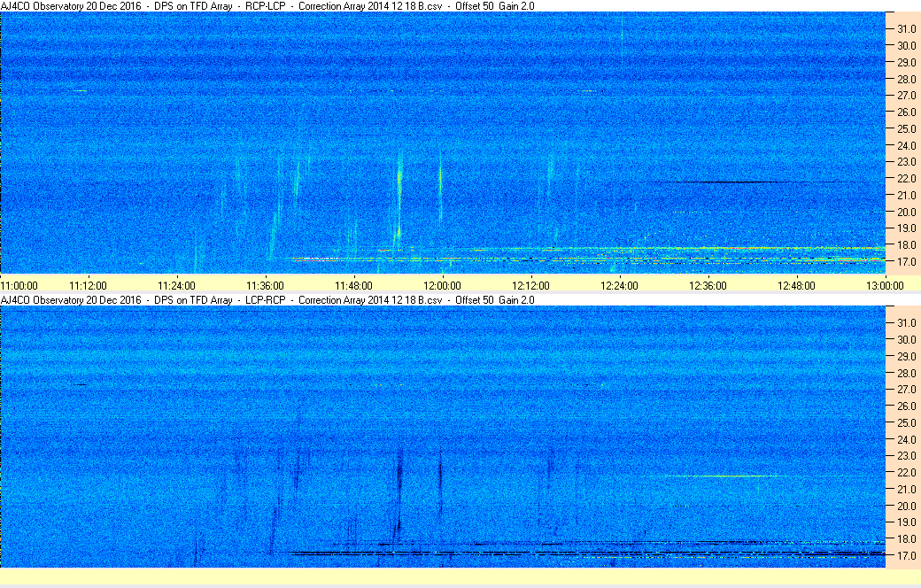Click 25.0 frequency label on LCP-RCP plot
The image size is (921, 588).
(906, 422)
